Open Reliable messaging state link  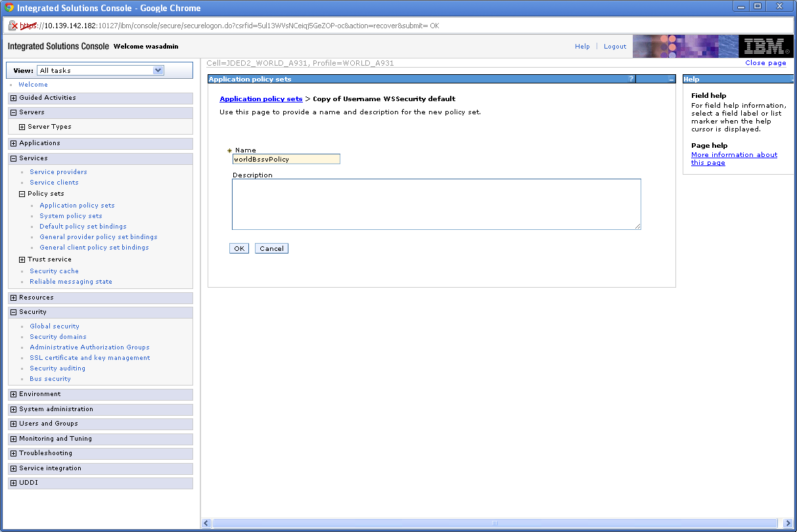[x=71, y=282]
